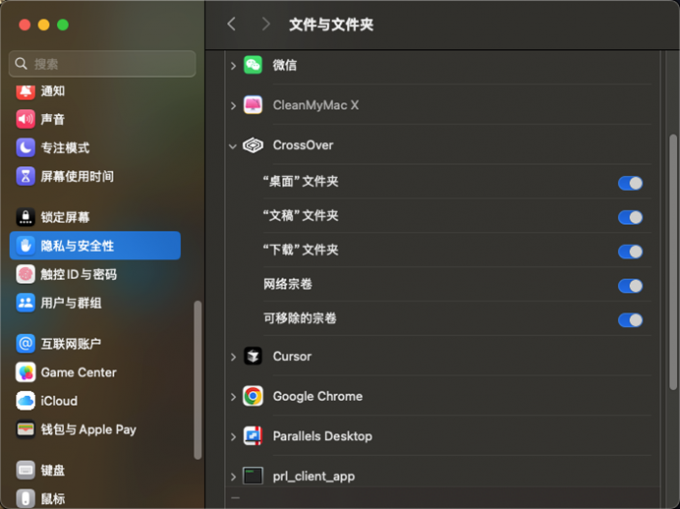Click the sidebar vertical scrollbar
This screenshot has width=680, height=509.
click(198, 380)
